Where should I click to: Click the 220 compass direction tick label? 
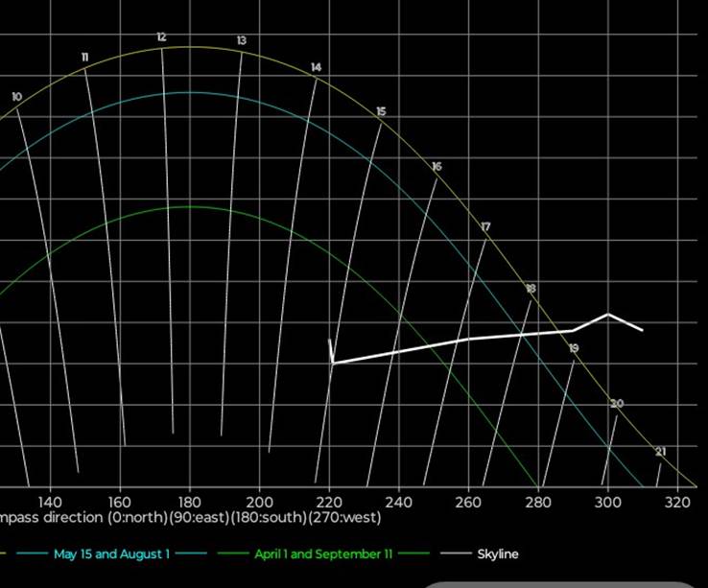pyautogui.click(x=329, y=502)
